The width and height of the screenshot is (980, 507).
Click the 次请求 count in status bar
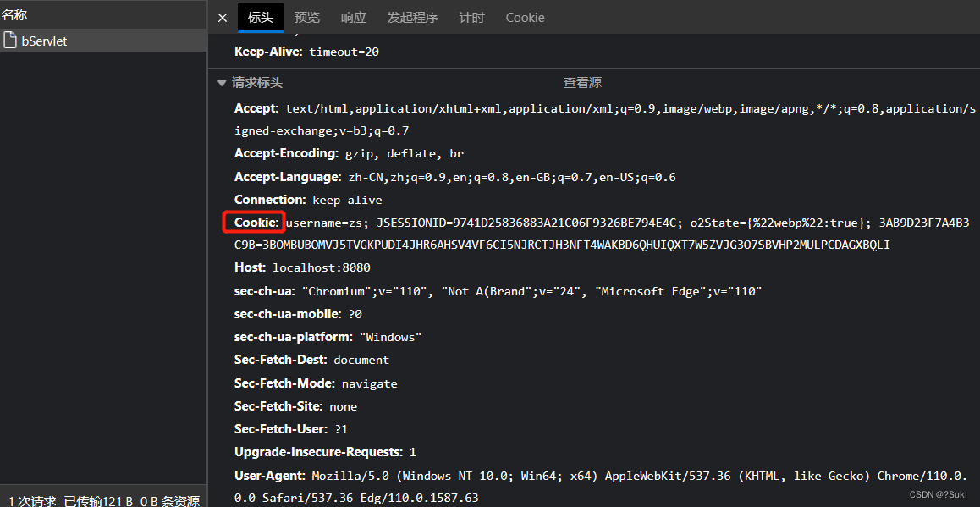pyautogui.click(x=32, y=500)
